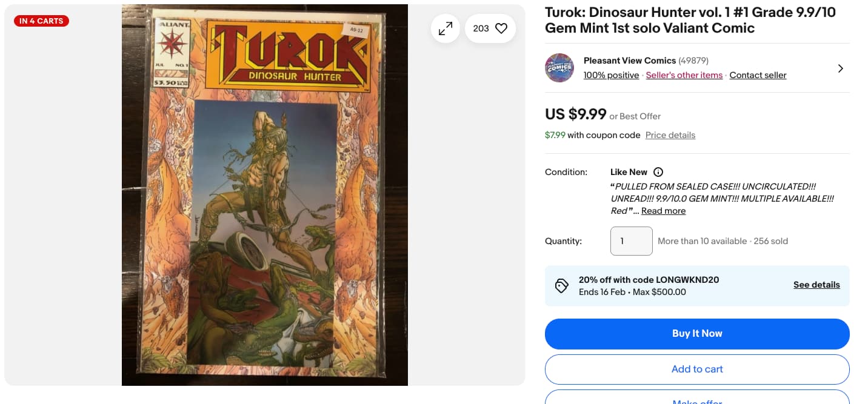Click the Turok comic cover photo
868x404 pixels.
pos(265,195)
